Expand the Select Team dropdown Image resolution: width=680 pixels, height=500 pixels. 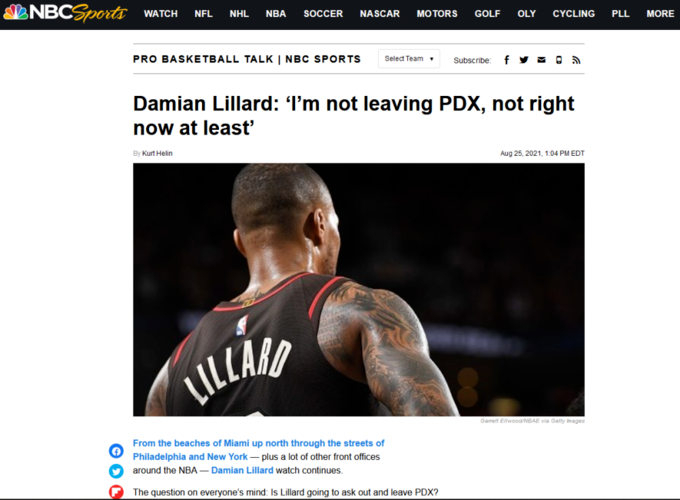coord(409,59)
